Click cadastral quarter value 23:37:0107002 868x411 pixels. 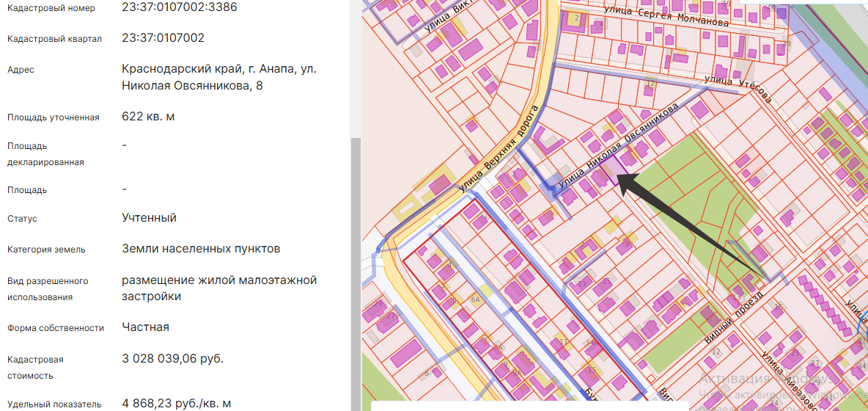(x=173, y=38)
